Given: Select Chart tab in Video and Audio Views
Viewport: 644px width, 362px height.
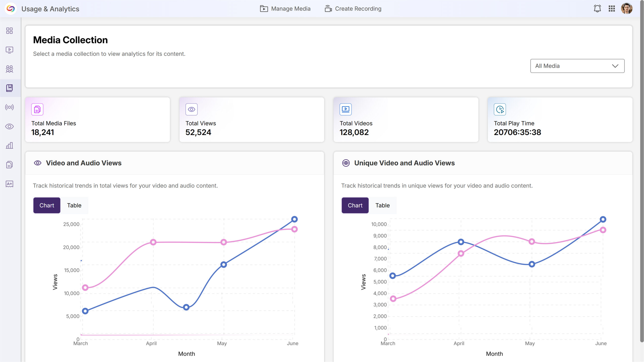Looking at the screenshot, I should [x=47, y=205].
